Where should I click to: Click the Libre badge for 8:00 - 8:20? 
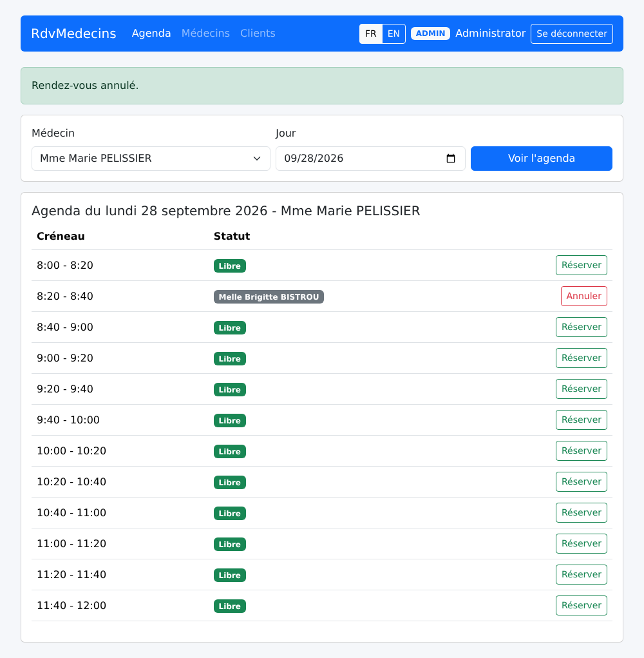tap(230, 266)
